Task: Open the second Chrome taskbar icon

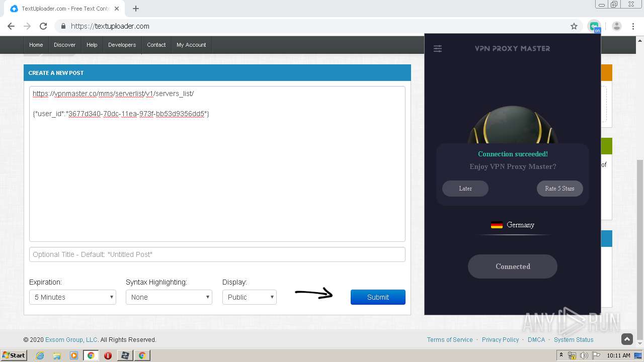Action: pos(142,355)
